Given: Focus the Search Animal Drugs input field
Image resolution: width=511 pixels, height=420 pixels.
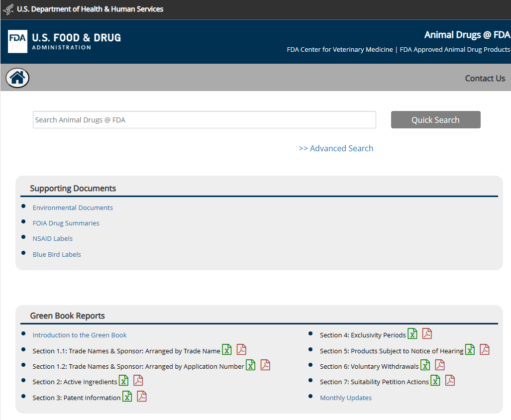Looking at the screenshot, I should (204, 119).
